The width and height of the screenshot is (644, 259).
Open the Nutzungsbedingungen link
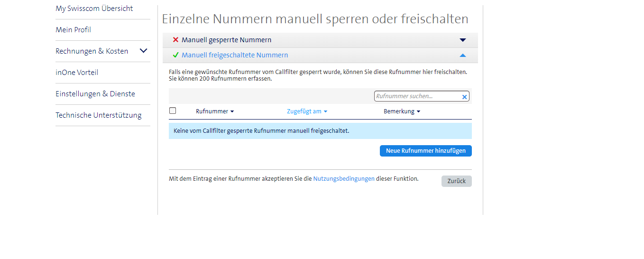(344, 179)
